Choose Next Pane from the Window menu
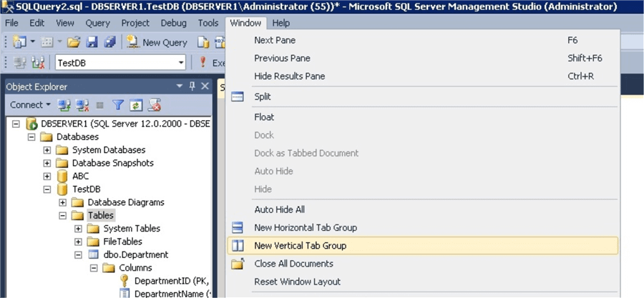 (x=422, y=40)
